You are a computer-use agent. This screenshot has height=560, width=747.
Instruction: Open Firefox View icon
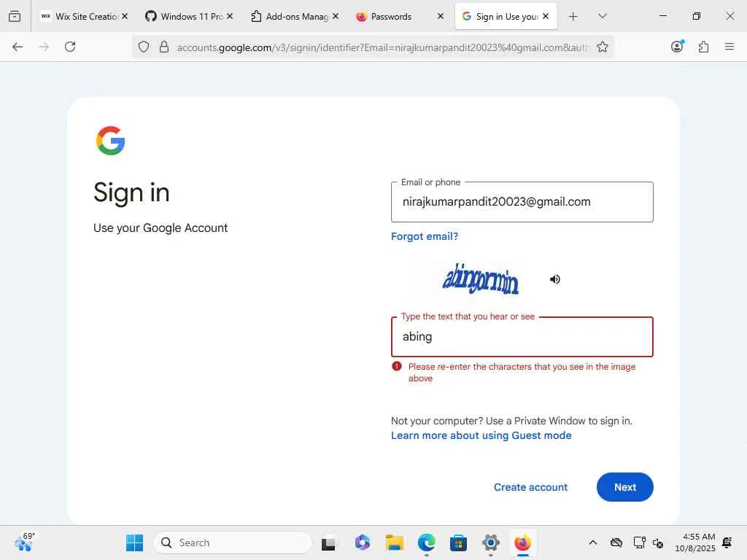coord(15,16)
